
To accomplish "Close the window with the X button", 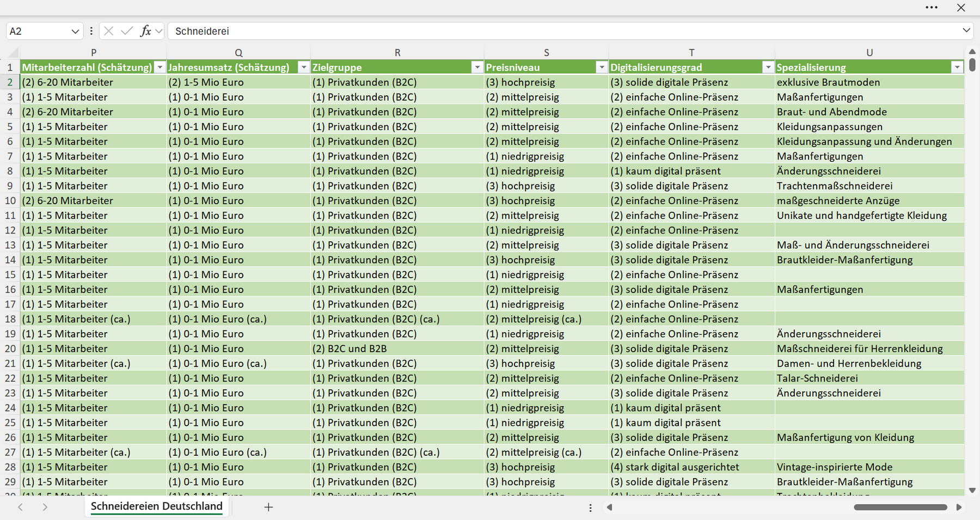I will (x=961, y=8).
